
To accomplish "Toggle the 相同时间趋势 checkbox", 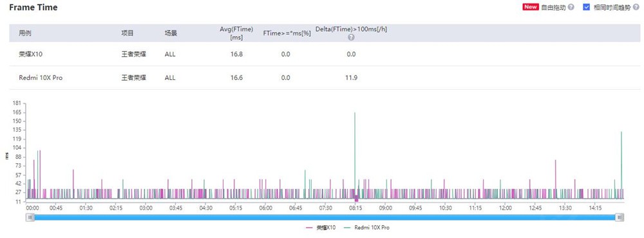I will (587, 7).
